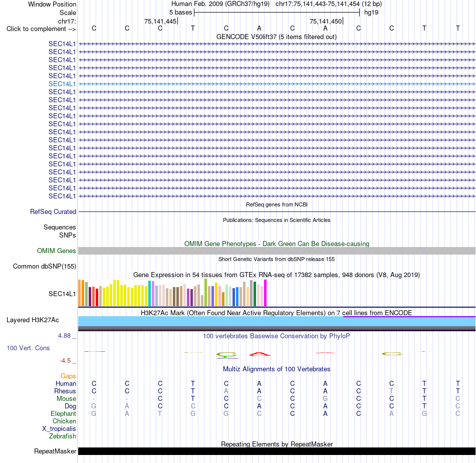Click the -4.5 PhyloP lower scale value
Screen dimensions: 476x463
coord(65,361)
